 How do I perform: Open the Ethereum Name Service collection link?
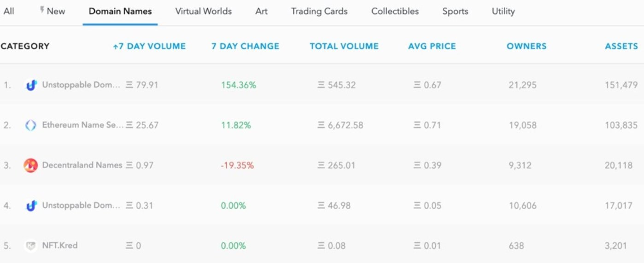(83, 125)
